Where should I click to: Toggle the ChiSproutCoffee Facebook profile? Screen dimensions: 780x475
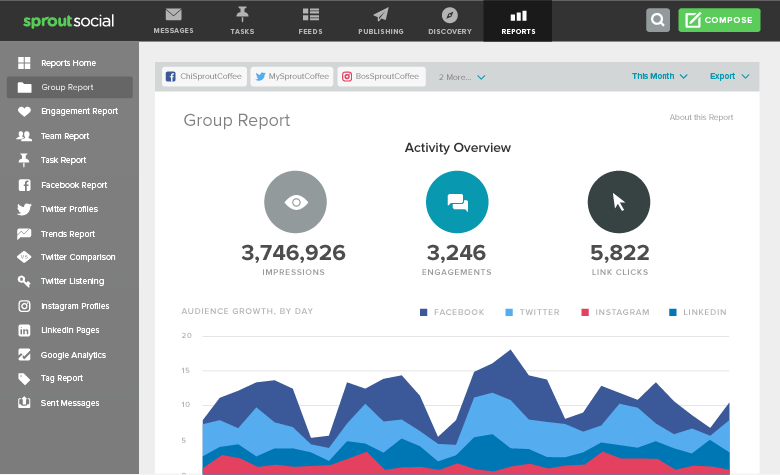pyautogui.click(x=202, y=77)
